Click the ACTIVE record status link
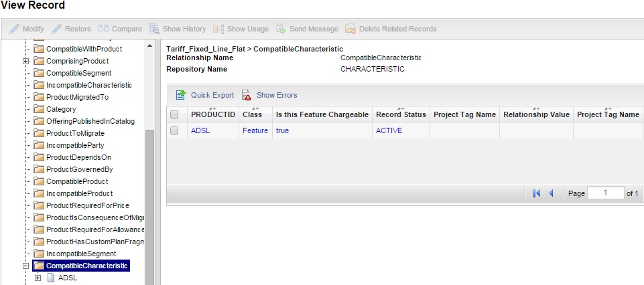The height and width of the screenshot is (285, 644). point(389,130)
